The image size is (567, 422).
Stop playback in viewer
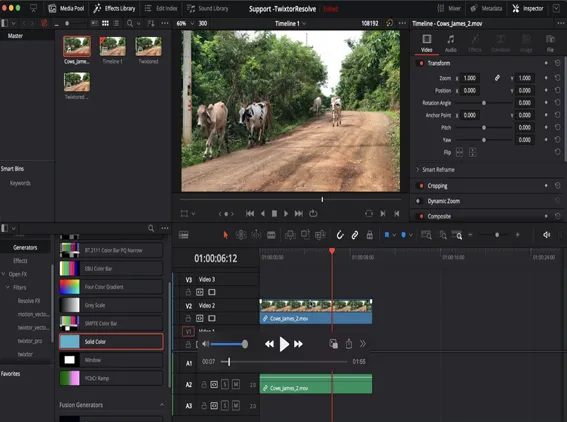(x=274, y=214)
